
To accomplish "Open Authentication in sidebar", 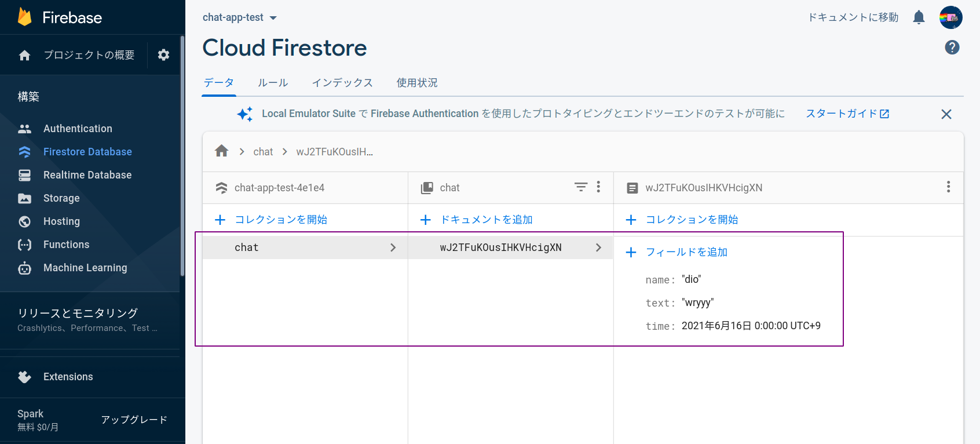I will pyautogui.click(x=78, y=129).
